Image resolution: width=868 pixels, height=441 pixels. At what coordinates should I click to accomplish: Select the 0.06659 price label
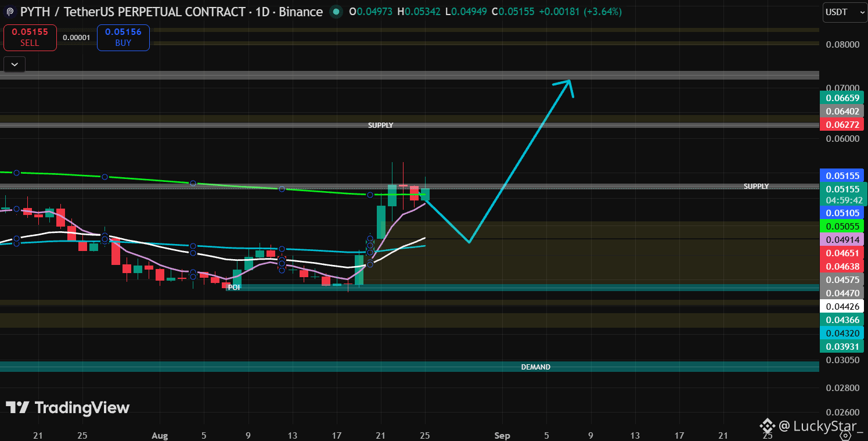coord(842,98)
